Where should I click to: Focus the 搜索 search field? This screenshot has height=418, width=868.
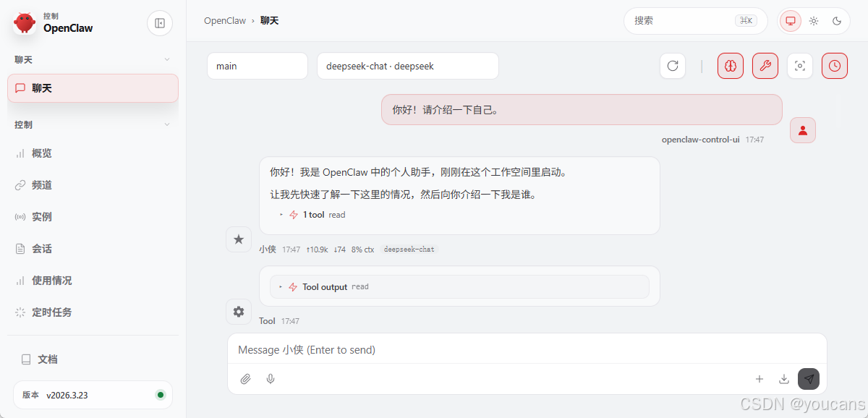(x=696, y=21)
